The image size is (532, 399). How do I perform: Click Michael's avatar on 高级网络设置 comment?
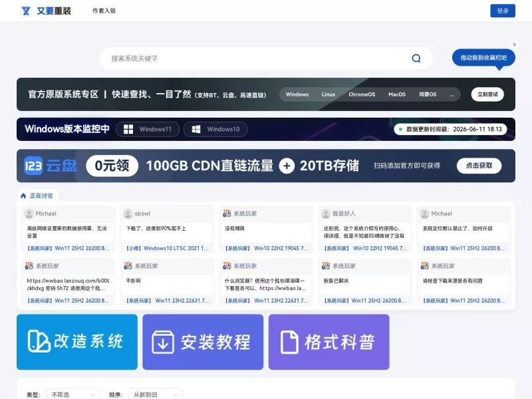click(29, 213)
